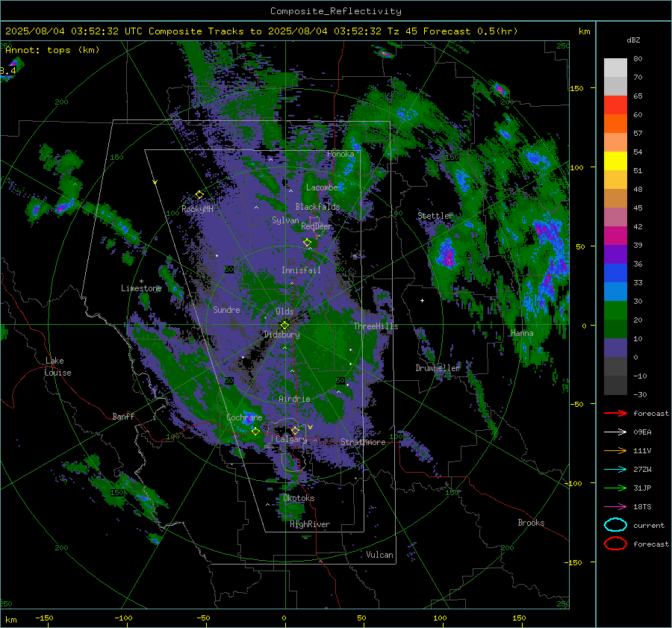This screenshot has height=628, width=672.
Task: Click the 'Annot: tops (km)' annotation text
Action: point(52,50)
